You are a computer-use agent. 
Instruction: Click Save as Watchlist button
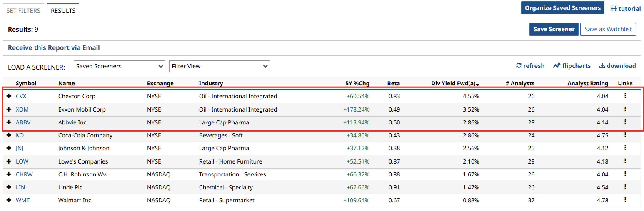pyautogui.click(x=608, y=29)
